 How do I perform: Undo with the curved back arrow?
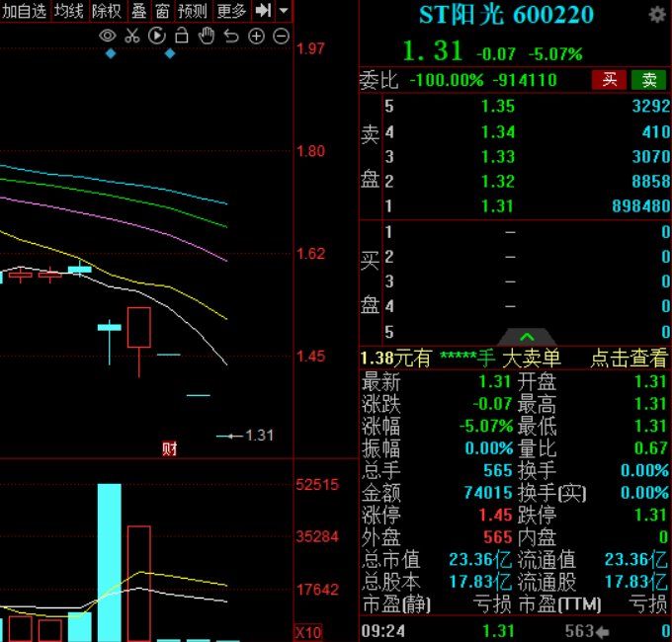tap(231, 37)
